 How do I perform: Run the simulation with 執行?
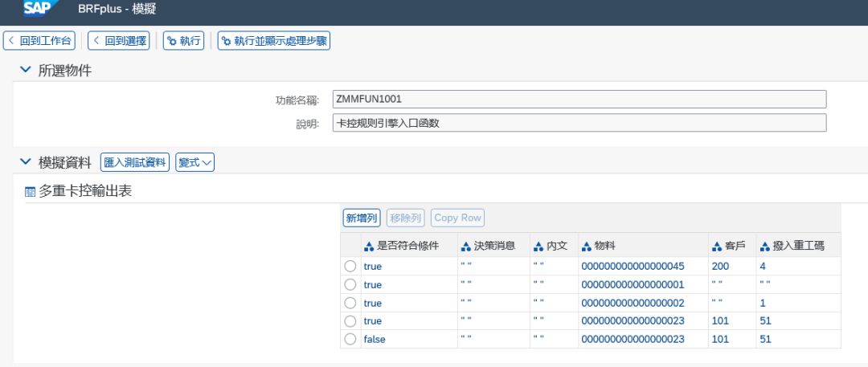[184, 41]
